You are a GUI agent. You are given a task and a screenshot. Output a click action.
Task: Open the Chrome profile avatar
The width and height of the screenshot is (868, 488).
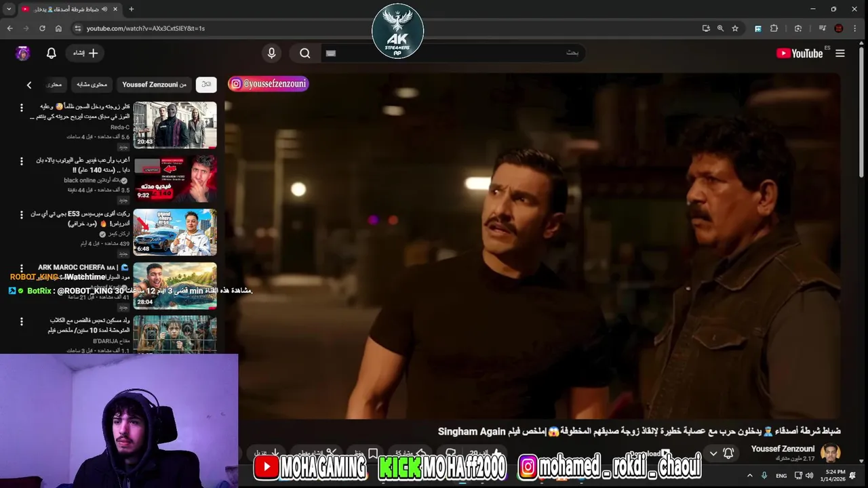click(839, 28)
